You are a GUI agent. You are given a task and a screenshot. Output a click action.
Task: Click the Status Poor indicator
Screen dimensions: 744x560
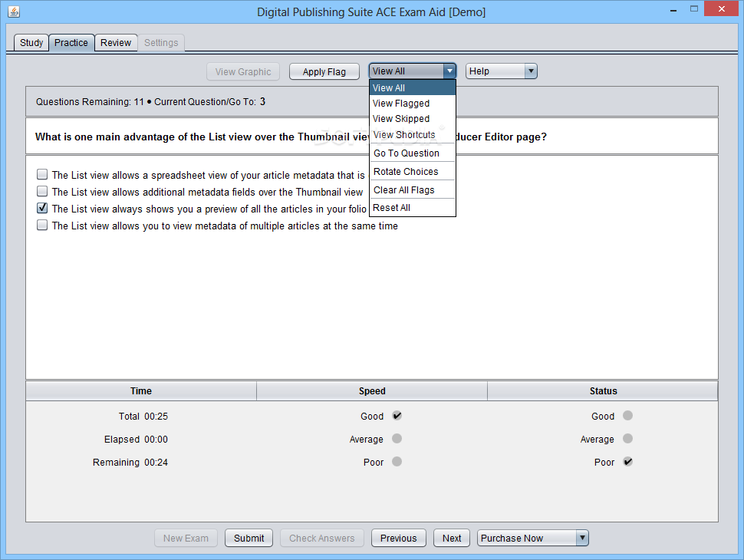pos(627,461)
